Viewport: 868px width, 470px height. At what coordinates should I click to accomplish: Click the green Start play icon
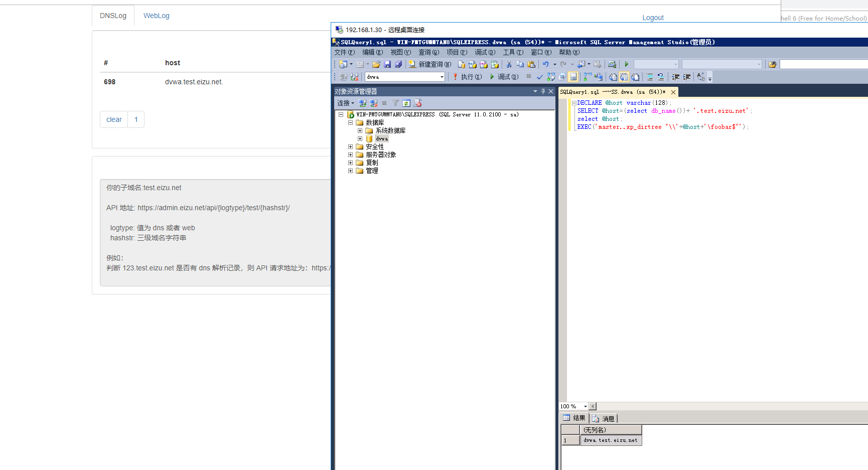tap(626, 64)
